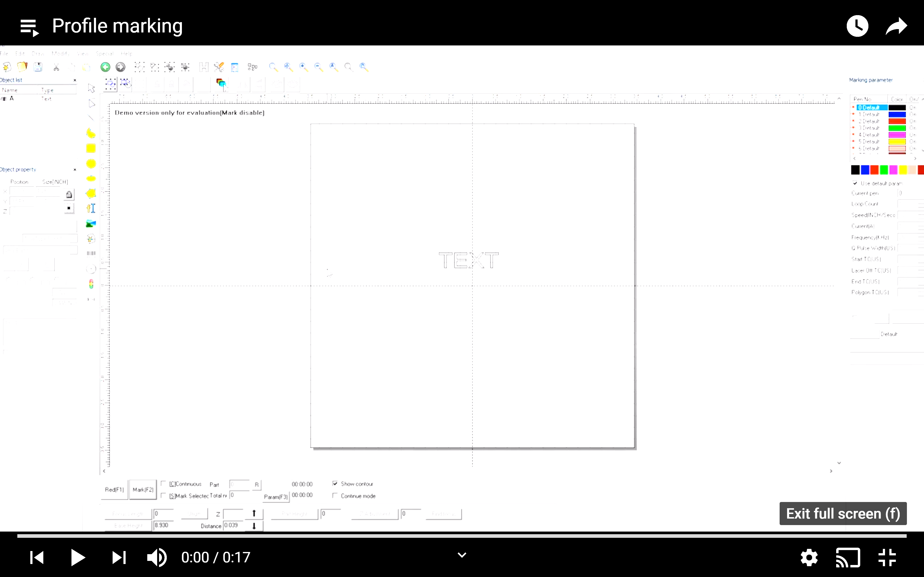Select the yellow circle drawing tool
The image size is (924, 577).
point(91,164)
